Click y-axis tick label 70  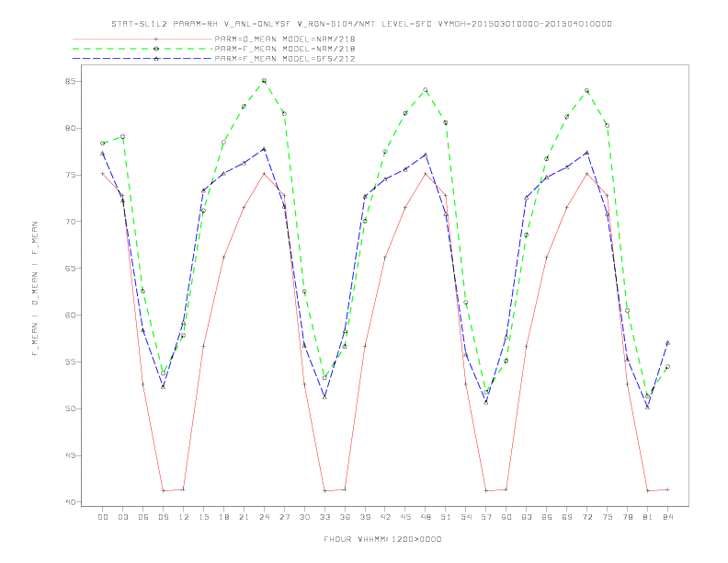(70, 222)
